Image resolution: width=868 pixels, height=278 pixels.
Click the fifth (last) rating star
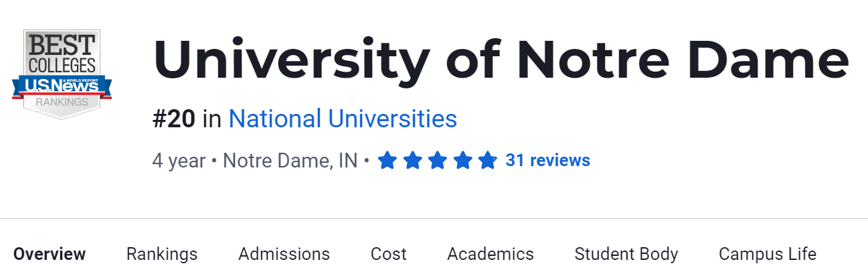pyautogui.click(x=488, y=161)
